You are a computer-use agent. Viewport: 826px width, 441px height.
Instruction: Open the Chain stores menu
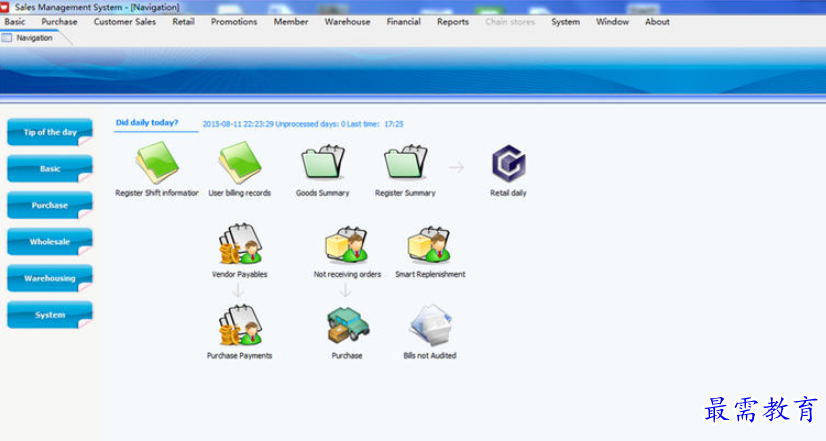pyautogui.click(x=510, y=22)
